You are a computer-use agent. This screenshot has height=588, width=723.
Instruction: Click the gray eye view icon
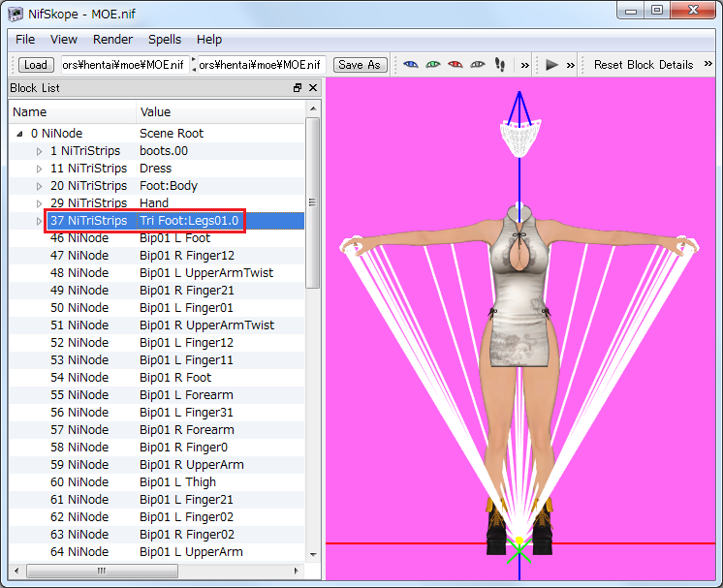coord(478,65)
